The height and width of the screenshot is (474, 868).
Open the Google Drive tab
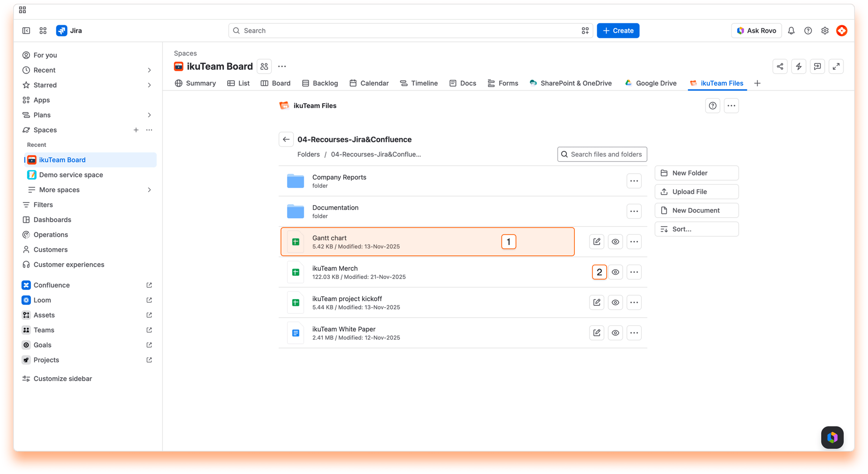[651, 83]
